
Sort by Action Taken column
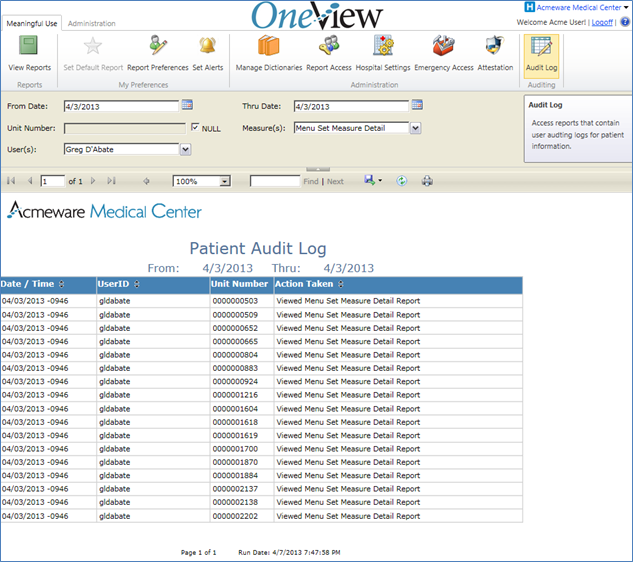[341, 284]
